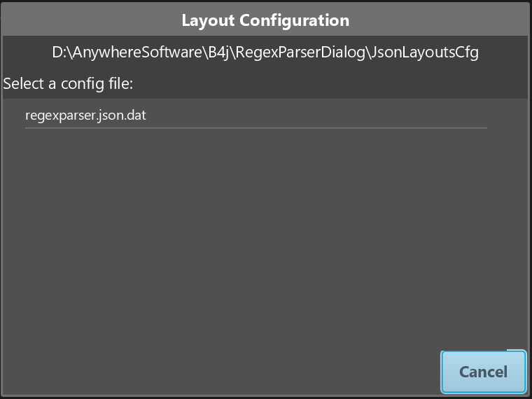Click the B4j segment of the folder path

219,52
